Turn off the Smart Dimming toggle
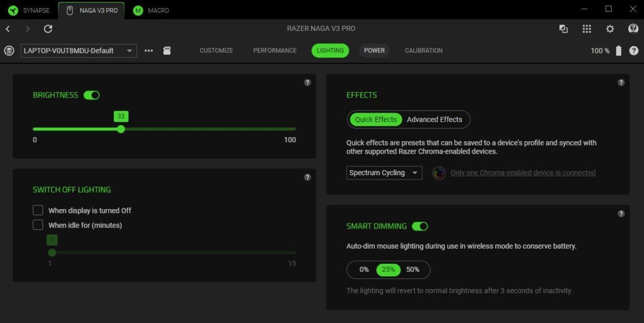The image size is (644, 323). click(x=419, y=227)
